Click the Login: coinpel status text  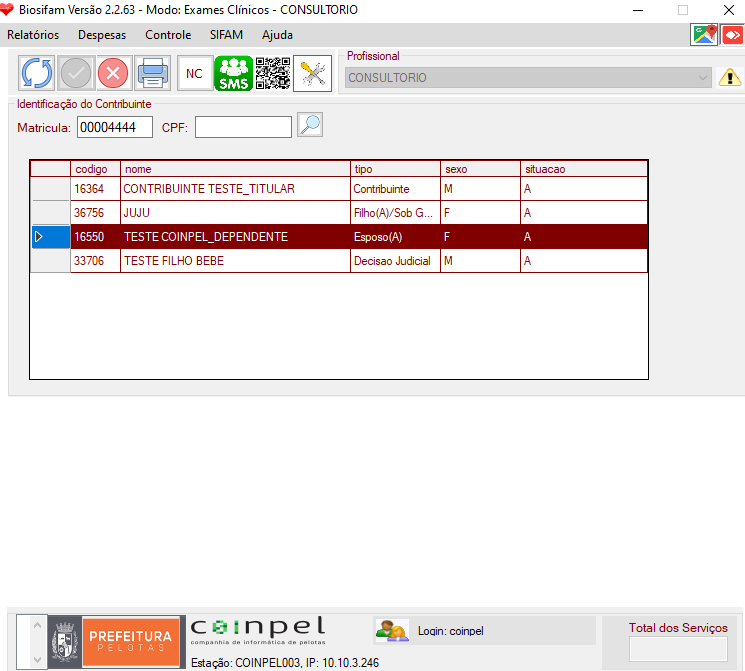tap(450, 631)
